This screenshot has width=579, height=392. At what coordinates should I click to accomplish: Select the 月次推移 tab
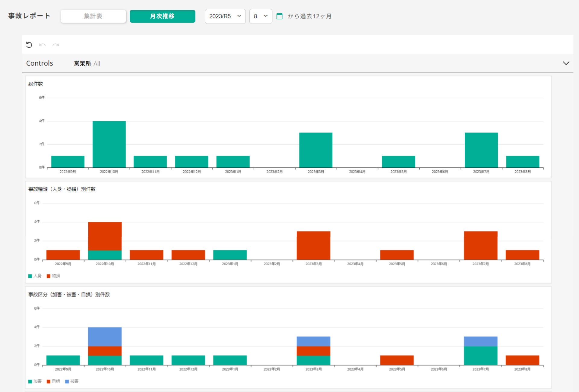pyautogui.click(x=162, y=16)
